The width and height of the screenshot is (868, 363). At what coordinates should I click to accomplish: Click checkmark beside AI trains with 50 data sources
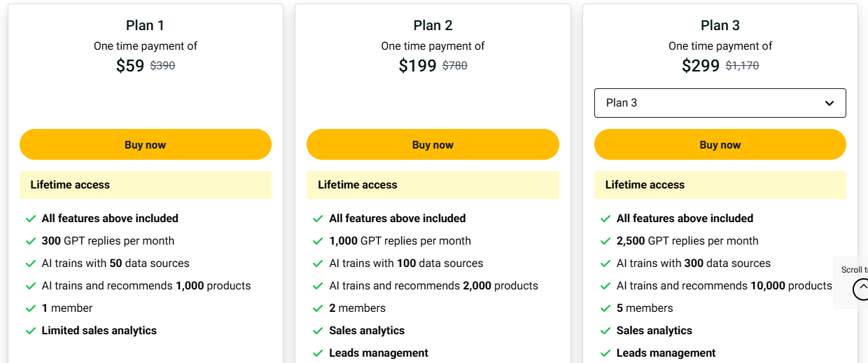pos(31,263)
